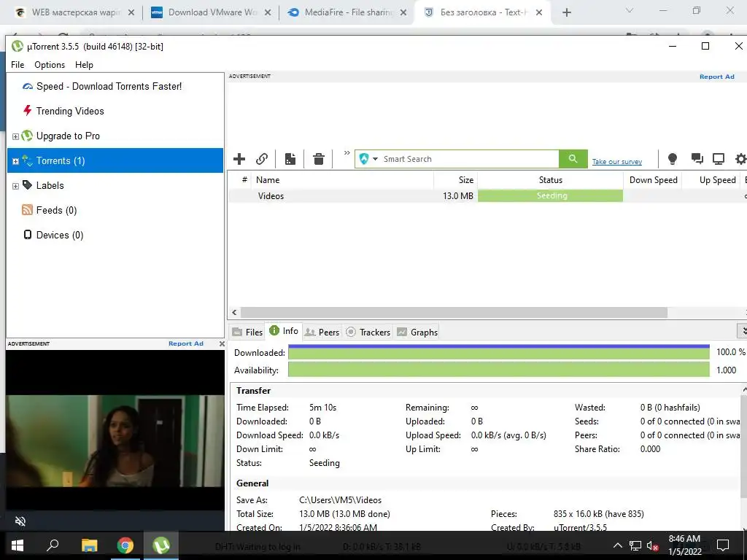Image resolution: width=747 pixels, height=560 pixels.
Task: Click uTorrent icon in taskbar
Action: (161, 545)
